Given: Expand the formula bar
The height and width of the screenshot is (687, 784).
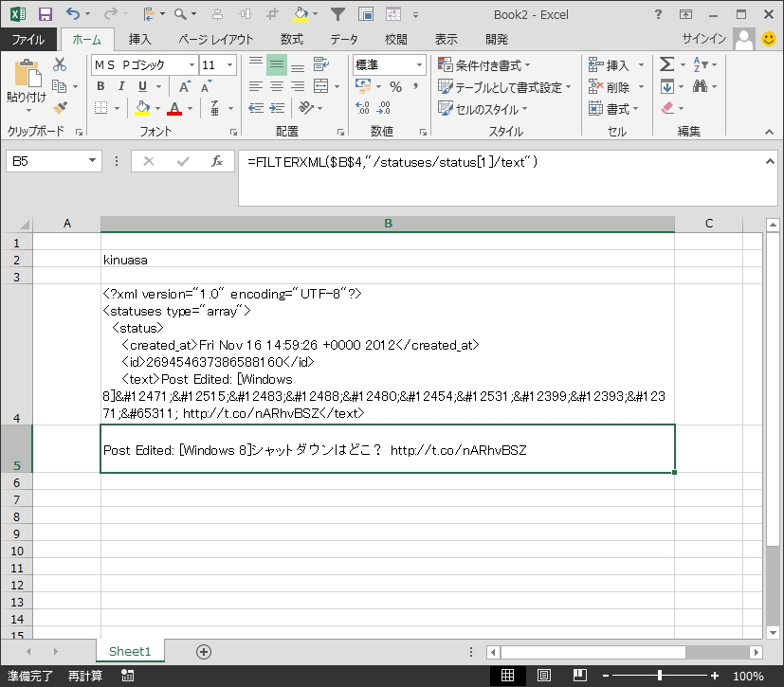Looking at the screenshot, I should click(x=770, y=161).
